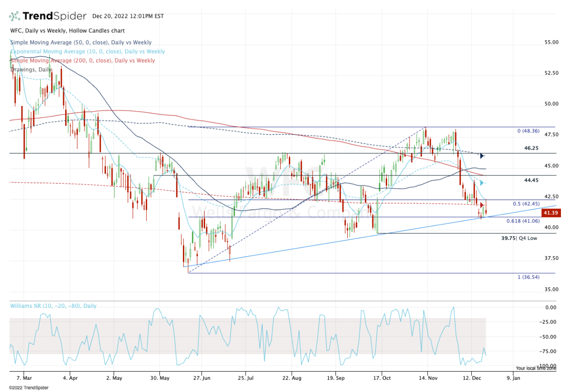Toggle the Simple Moving Average (50) legend
570x392 pixels.
tap(81, 42)
